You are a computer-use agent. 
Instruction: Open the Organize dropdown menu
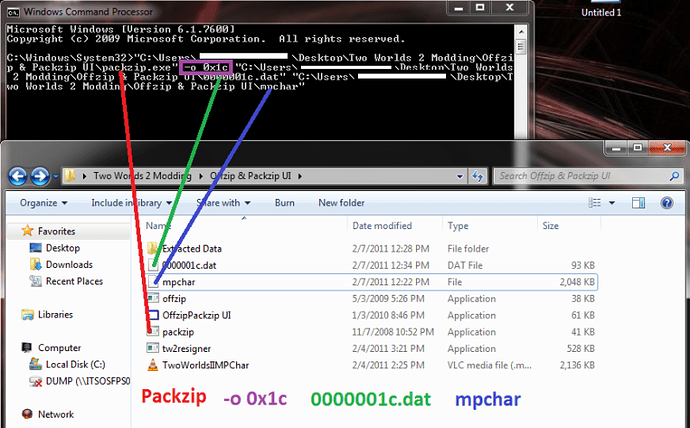point(42,202)
